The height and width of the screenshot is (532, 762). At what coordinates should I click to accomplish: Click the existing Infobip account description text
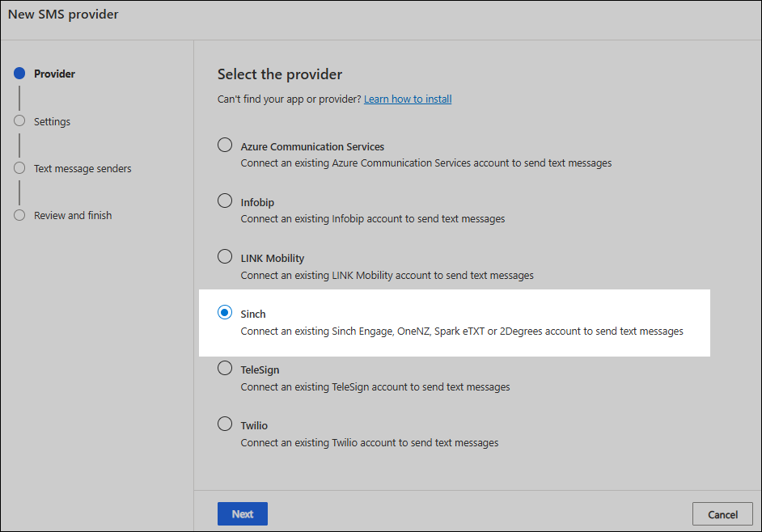[x=373, y=219]
